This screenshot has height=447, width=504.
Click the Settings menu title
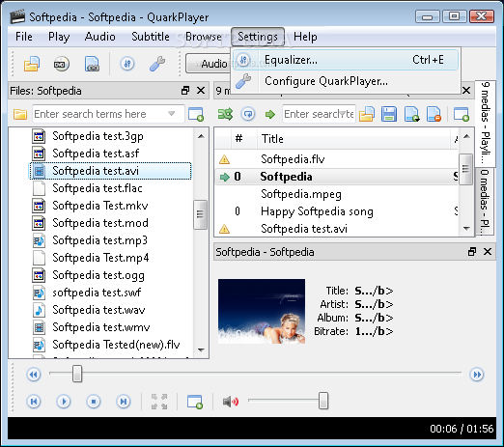click(x=258, y=37)
